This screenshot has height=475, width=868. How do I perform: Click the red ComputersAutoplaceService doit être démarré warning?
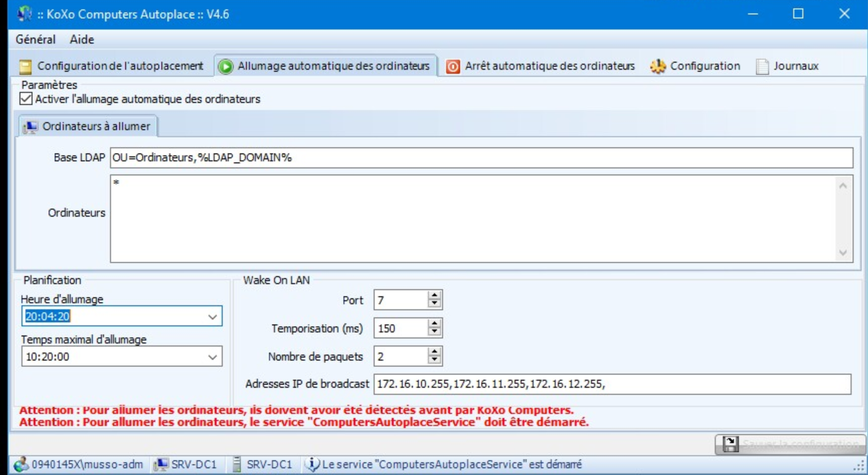coord(304,422)
